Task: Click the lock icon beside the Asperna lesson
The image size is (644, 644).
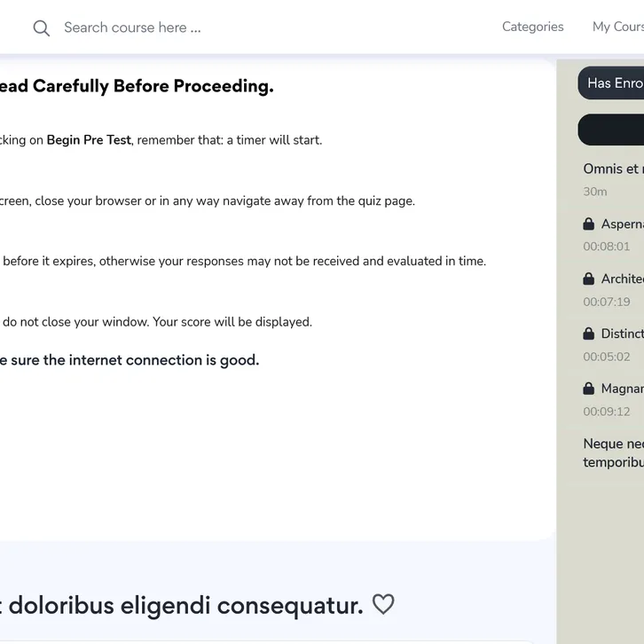Action: coord(589,224)
